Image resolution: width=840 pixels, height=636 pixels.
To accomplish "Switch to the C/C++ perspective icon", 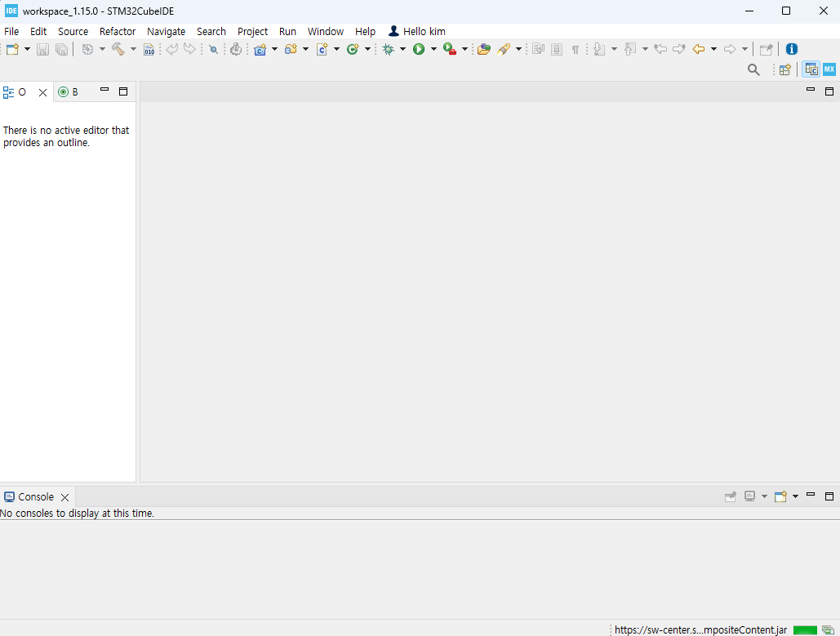I will (x=811, y=69).
